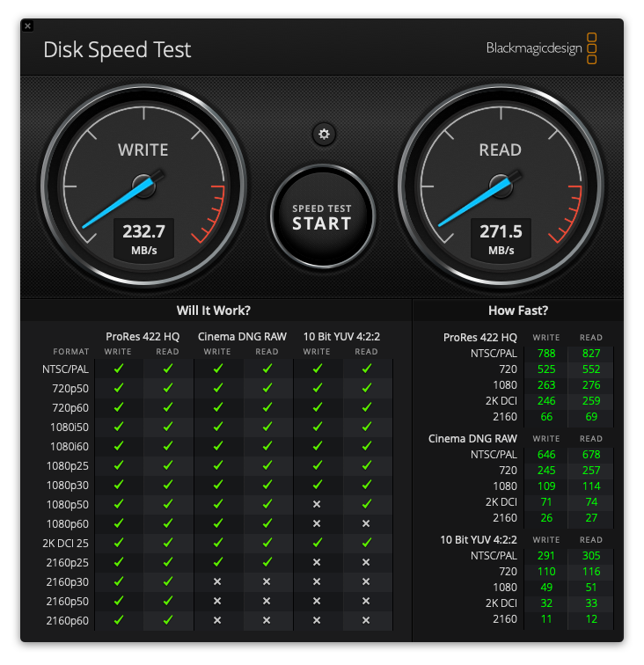Click Cinema DNG 720 read value 257
The image size is (644, 665).
pyautogui.click(x=591, y=471)
